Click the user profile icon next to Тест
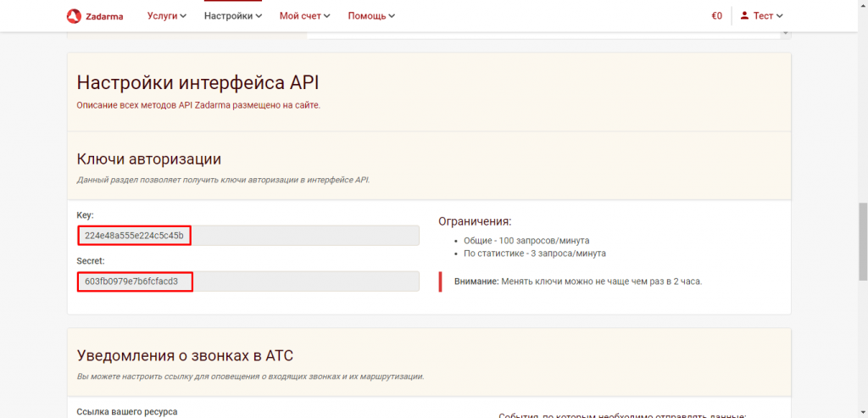This screenshot has width=868, height=418. tap(744, 15)
